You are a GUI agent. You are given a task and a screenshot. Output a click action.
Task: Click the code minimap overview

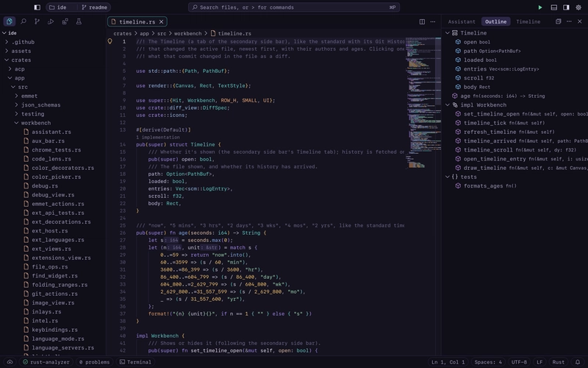click(423, 102)
